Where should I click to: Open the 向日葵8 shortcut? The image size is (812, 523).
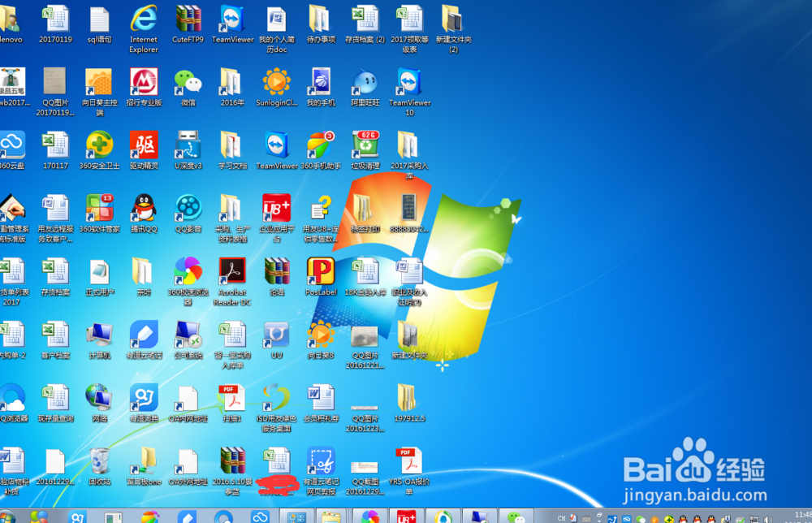click(x=321, y=340)
